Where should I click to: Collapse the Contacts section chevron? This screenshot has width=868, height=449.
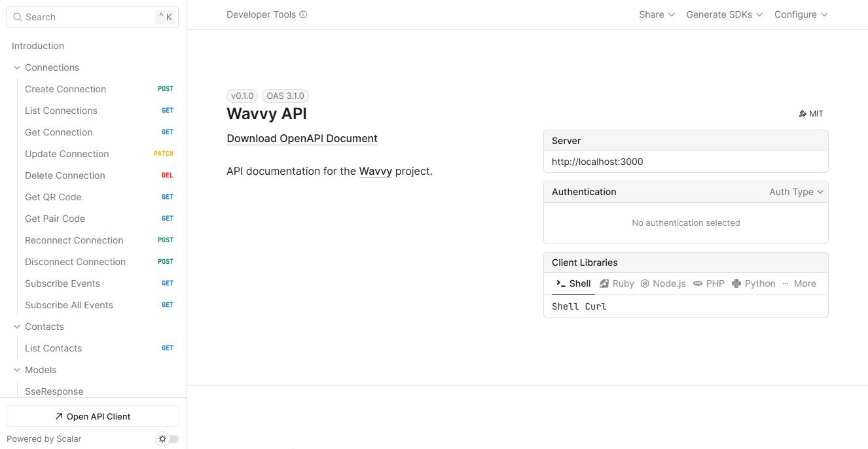click(x=17, y=327)
